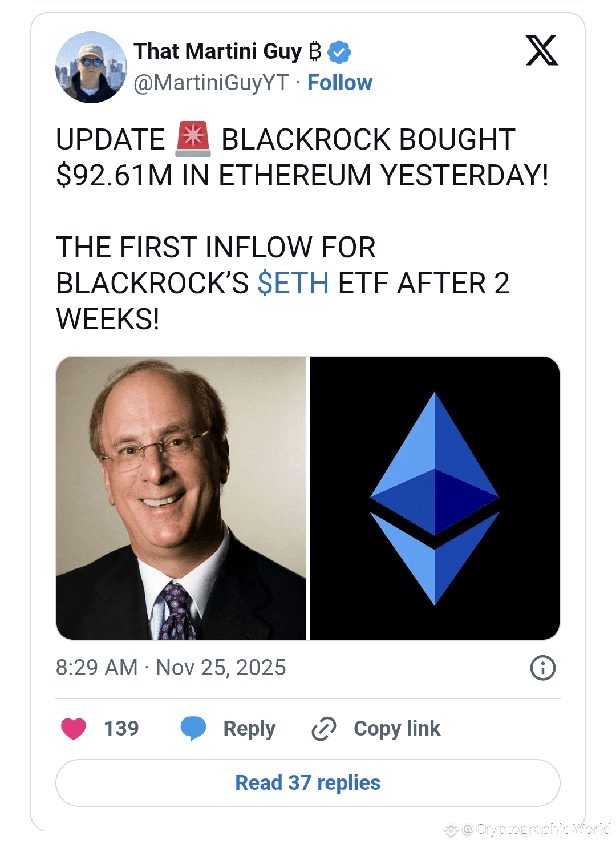Click the That Martini Guy display name
616x844 pixels.
pyautogui.click(x=217, y=51)
